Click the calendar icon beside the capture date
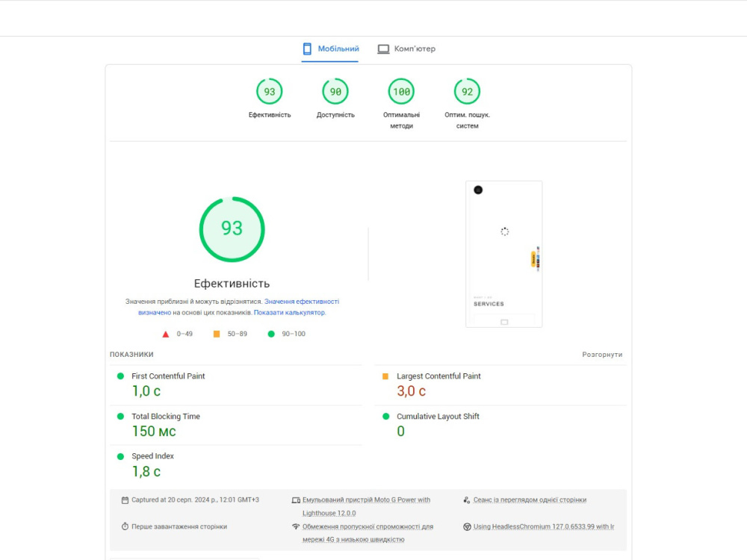Viewport: 747px width, 560px height. point(125,500)
